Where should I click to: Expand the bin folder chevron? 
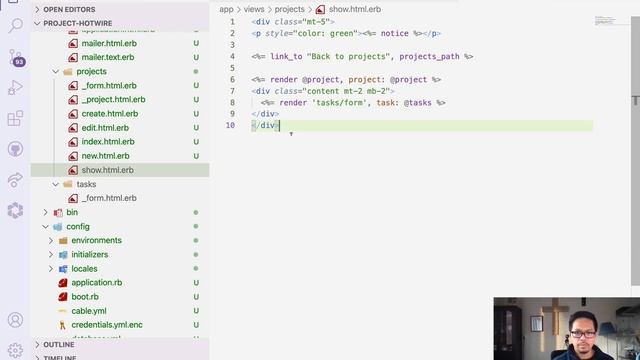(x=46, y=212)
